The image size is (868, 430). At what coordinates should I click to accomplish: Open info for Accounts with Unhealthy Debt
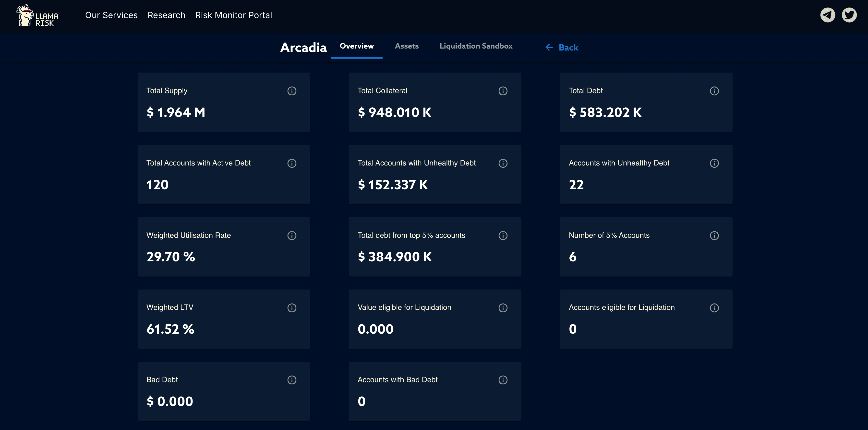[x=714, y=163]
